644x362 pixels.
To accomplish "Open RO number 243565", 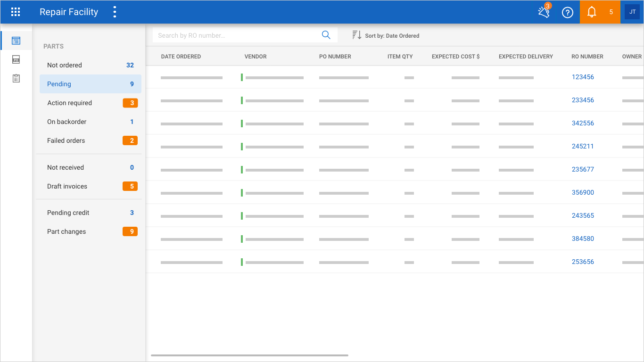I will (x=583, y=215).
